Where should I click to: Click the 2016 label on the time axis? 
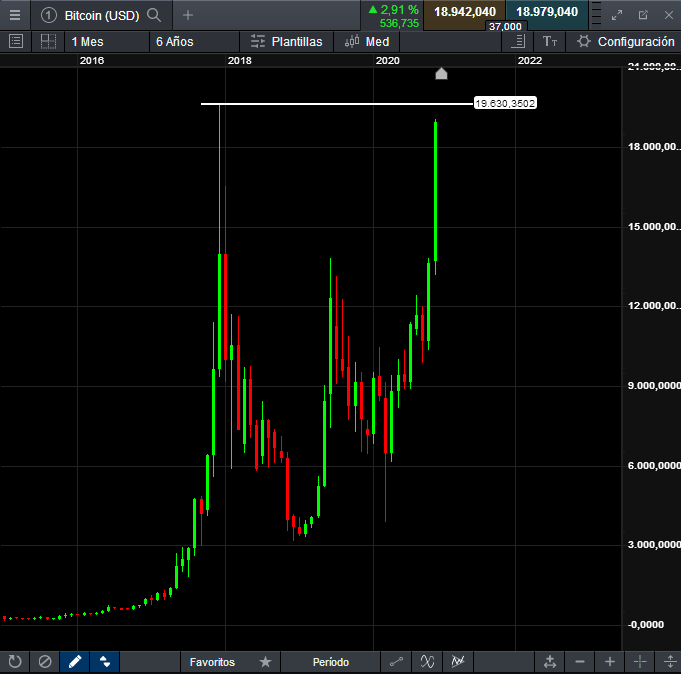[x=92, y=60]
